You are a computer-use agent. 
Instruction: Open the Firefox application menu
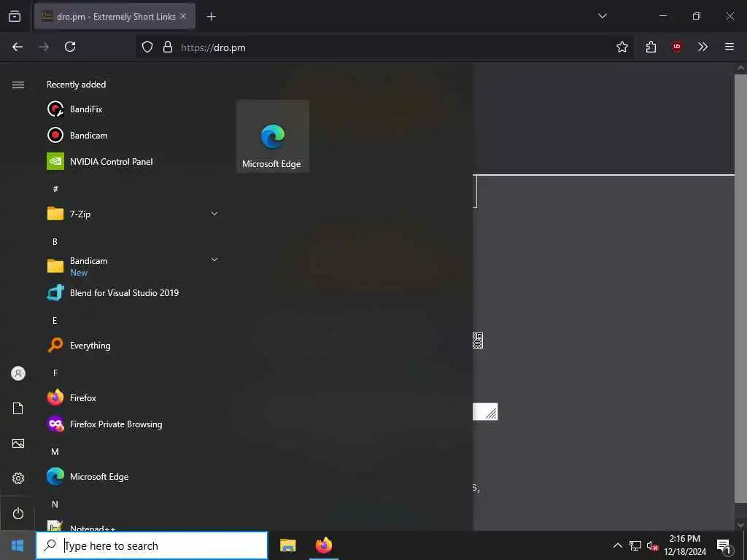click(x=729, y=47)
